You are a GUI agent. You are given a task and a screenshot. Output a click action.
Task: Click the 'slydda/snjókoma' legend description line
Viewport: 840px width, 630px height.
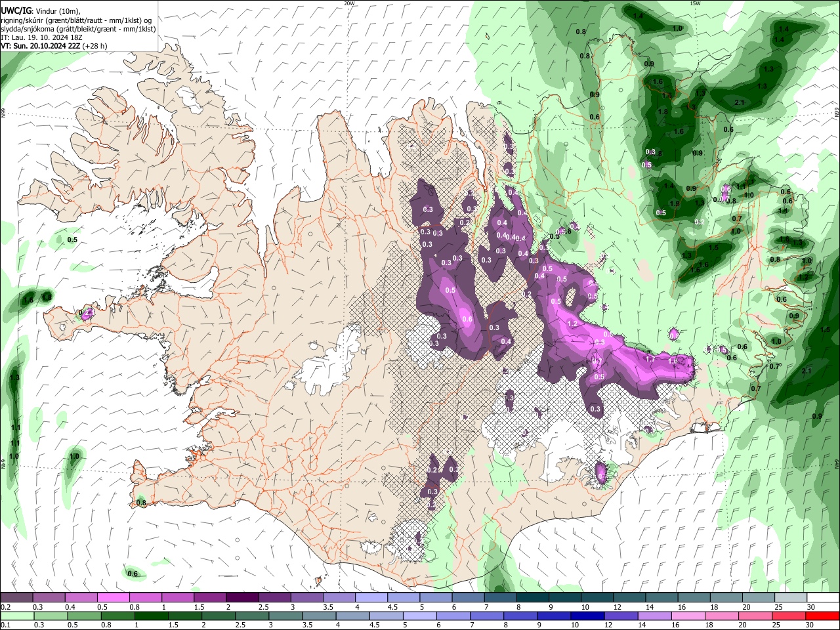pos(78,29)
